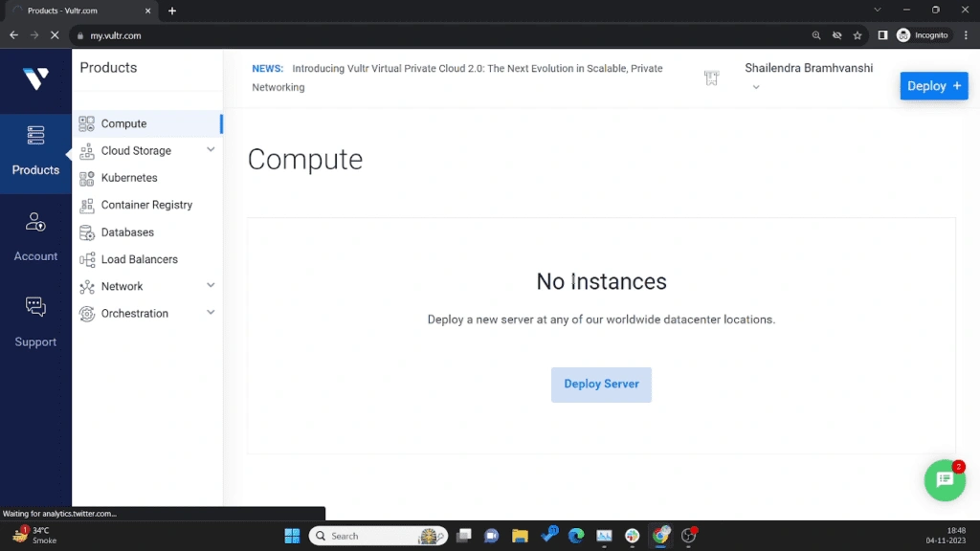Click the browser back arrow
Viewport: 980px width, 551px height.
(13, 34)
